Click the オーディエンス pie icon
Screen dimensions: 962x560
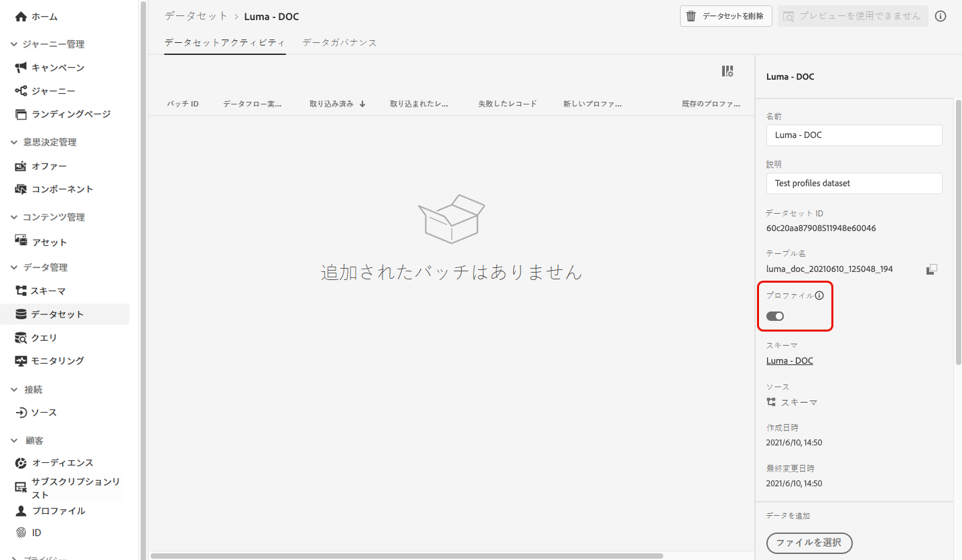pyautogui.click(x=21, y=463)
